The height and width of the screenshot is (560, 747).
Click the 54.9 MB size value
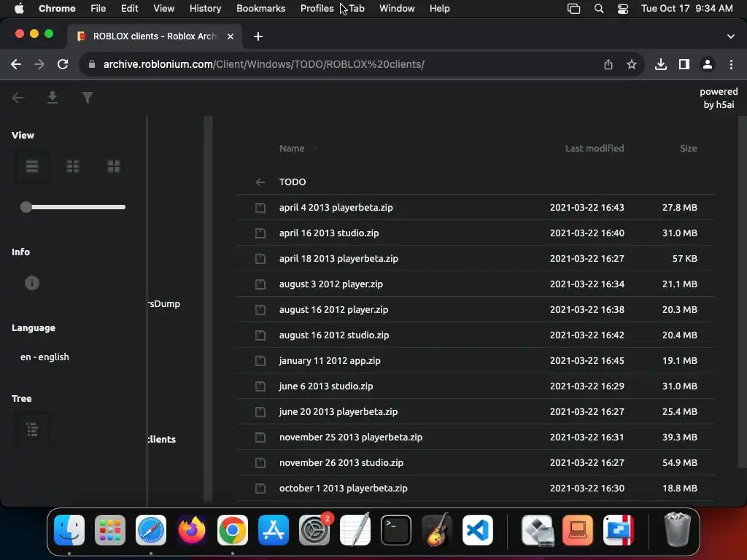click(x=680, y=462)
